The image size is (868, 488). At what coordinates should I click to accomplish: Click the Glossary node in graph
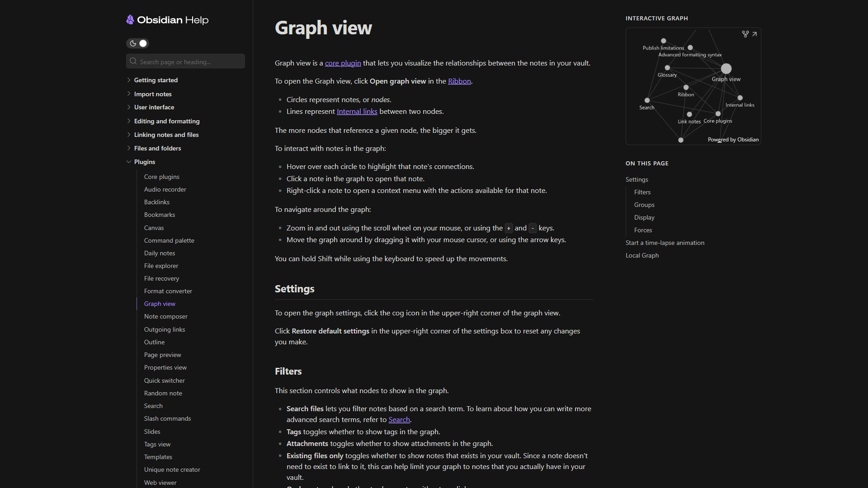click(667, 68)
